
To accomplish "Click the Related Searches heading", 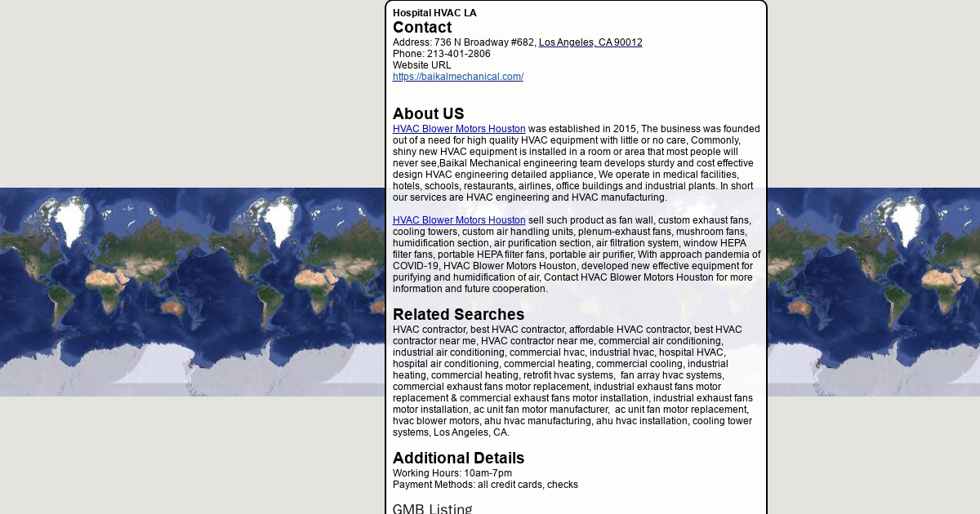I will [458, 315].
